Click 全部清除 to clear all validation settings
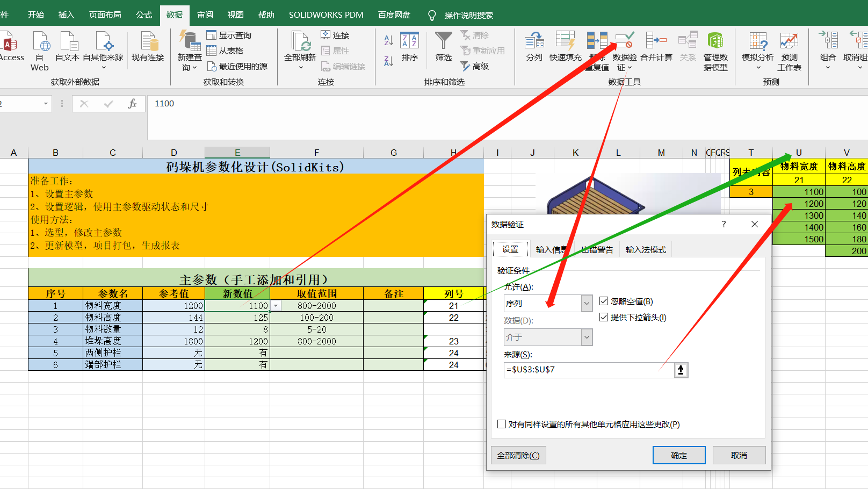Screen dimensions: 868x489 pos(518,455)
